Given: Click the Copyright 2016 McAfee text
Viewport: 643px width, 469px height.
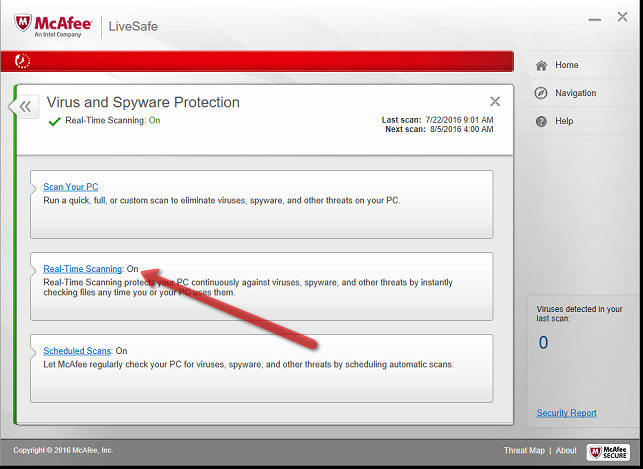Looking at the screenshot, I should 63,450.
